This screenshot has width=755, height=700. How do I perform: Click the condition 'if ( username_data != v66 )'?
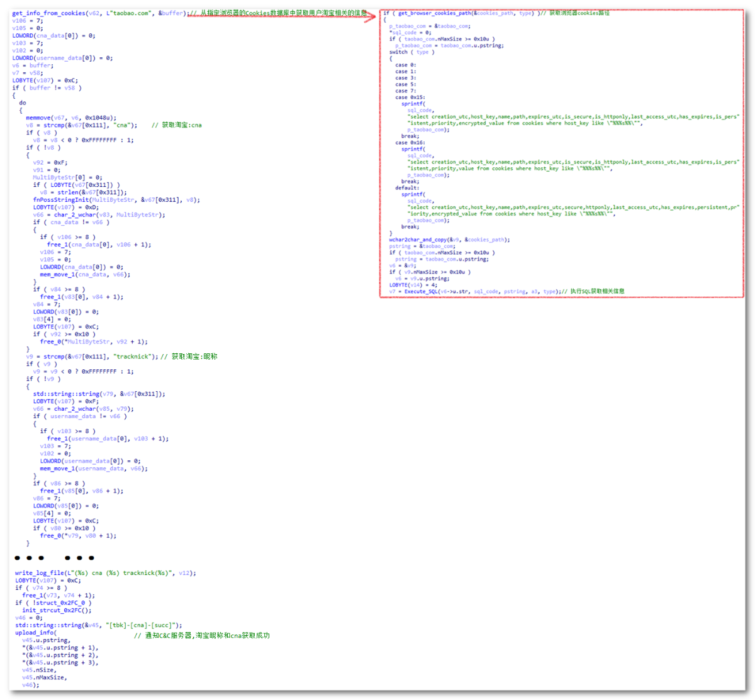(x=80, y=416)
